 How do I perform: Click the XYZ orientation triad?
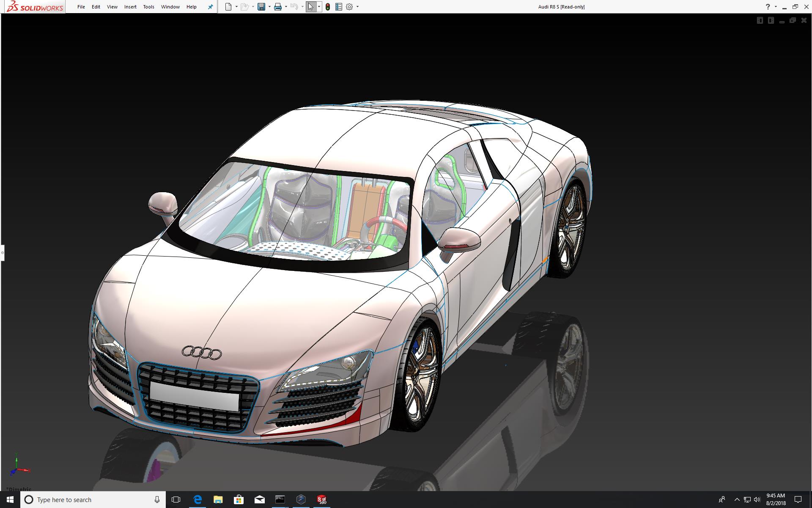(x=18, y=467)
